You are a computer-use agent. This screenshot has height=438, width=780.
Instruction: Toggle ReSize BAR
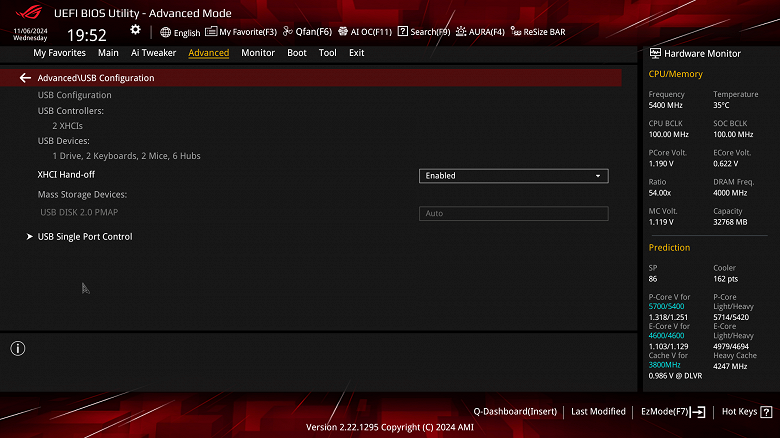click(x=544, y=32)
